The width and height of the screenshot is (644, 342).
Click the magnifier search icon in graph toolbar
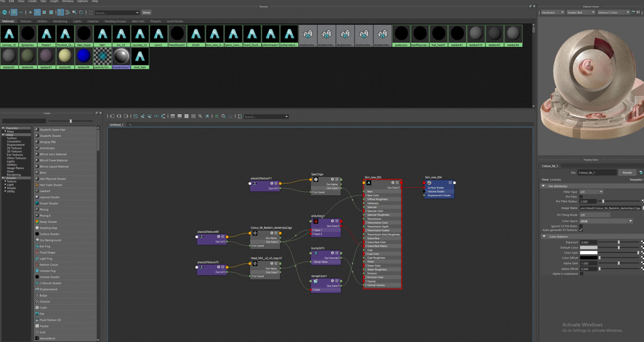pyautogui.click(x=200, y=116)
